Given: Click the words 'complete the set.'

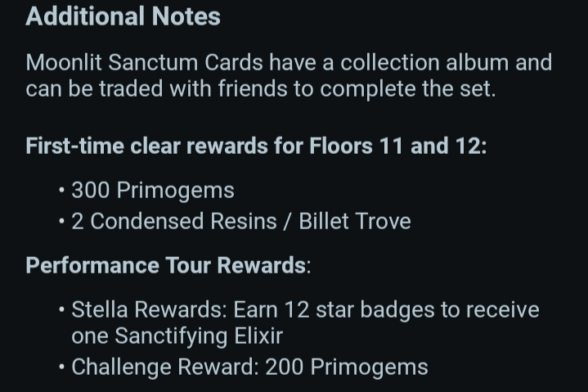Looking at the screenshot, I should pos(408,89).
